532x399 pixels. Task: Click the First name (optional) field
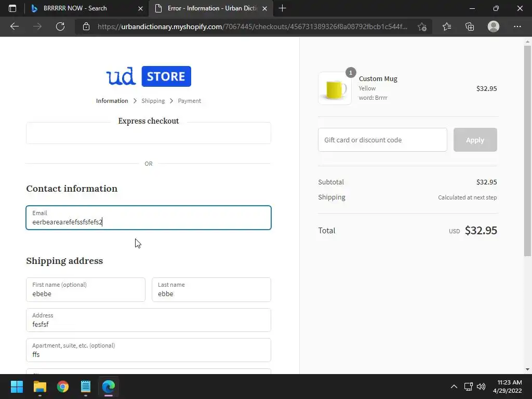[86, 289]
